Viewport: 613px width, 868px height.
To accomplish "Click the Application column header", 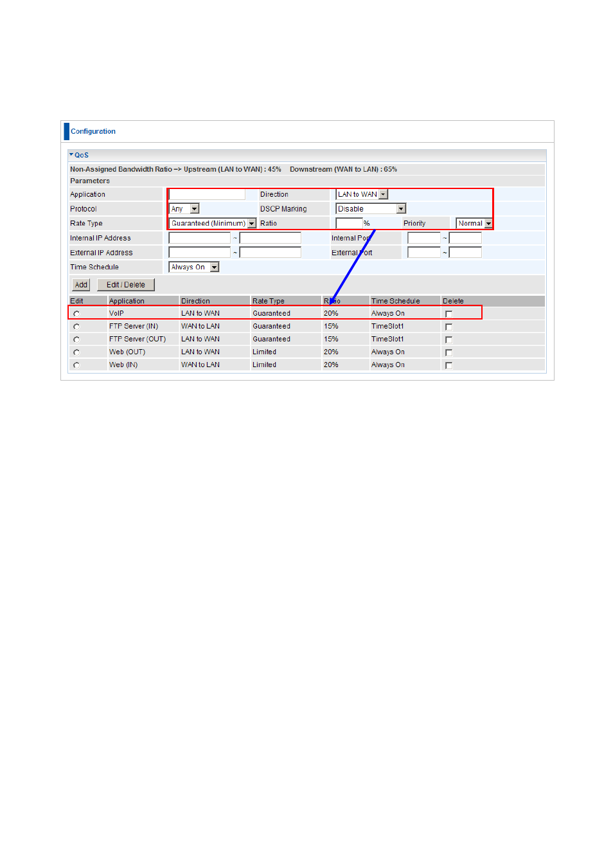I will [x=127, y=301].
